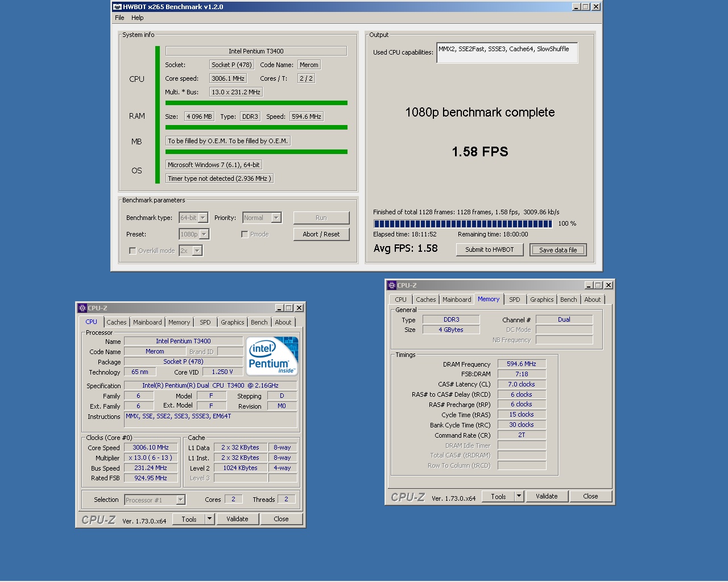This screenshot has height=582, width=728.
Task: Click the Level 2 1024 KBytes cache value
Action: point(240,468)
